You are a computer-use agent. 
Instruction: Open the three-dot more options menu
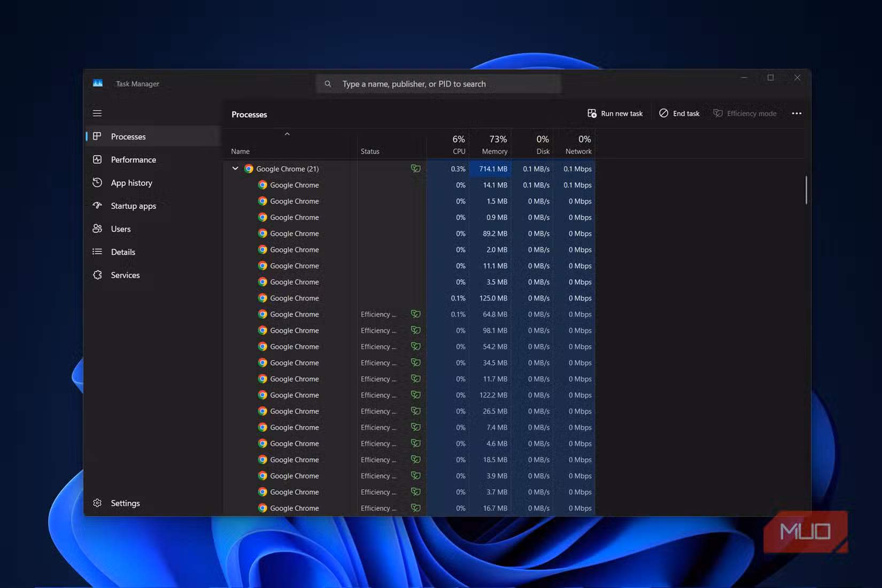[796, 113]
